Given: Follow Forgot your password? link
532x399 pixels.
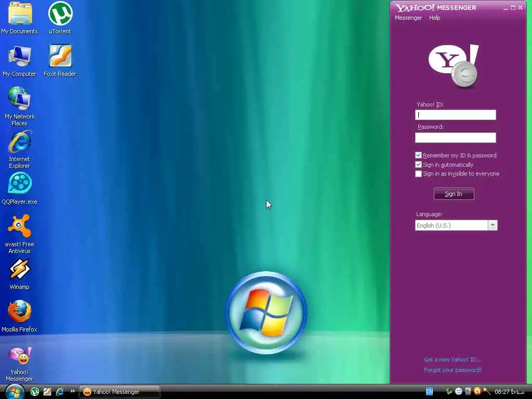Looking at the screenshot, I should 453,370.
